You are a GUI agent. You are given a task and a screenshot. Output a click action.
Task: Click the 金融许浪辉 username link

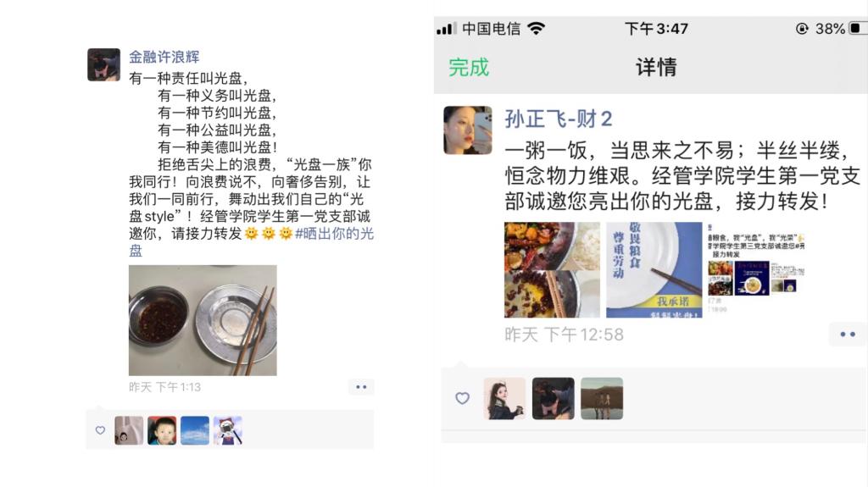tap(164, 57)
